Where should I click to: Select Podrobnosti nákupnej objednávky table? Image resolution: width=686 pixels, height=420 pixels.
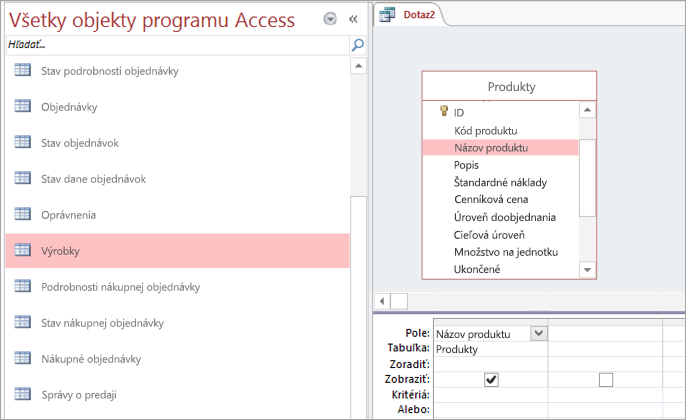pyautogui.click(x=177, y=287)
